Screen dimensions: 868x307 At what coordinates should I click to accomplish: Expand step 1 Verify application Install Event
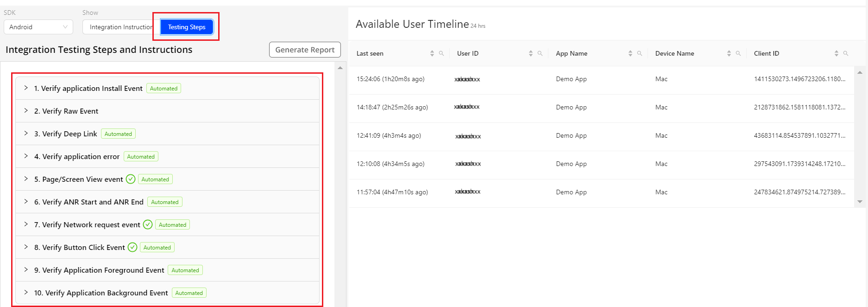tap(26, 88)
